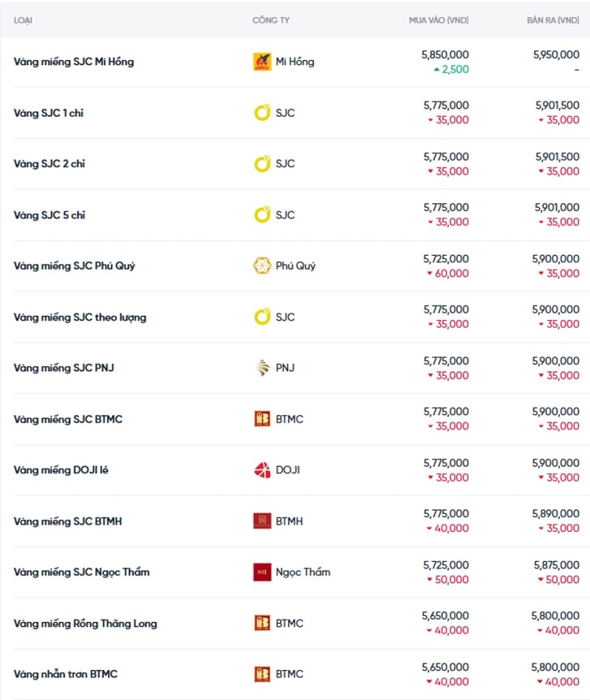Click the PNJ company logo

pos(262,368)
